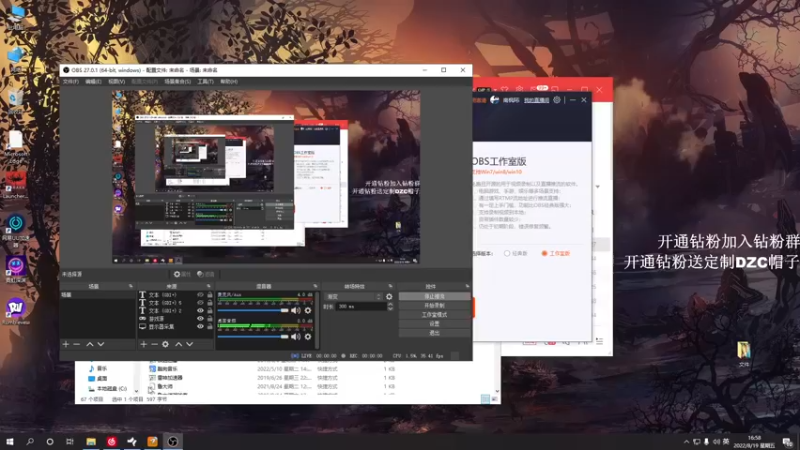Open the 编辑(E) menu
The height and width of the screenshot is (450, 800).
click(x=93, y=82)
